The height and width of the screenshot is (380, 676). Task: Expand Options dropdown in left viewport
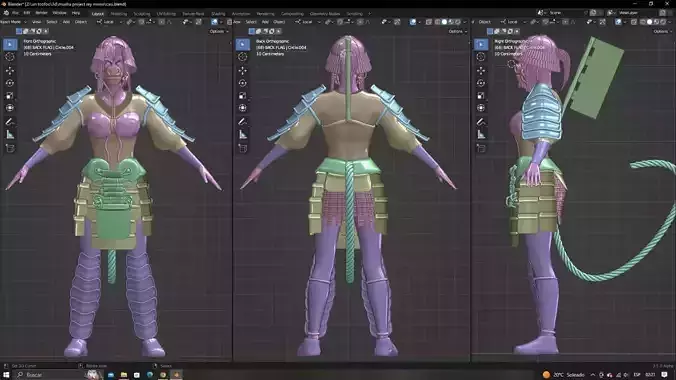pos(219,31)
